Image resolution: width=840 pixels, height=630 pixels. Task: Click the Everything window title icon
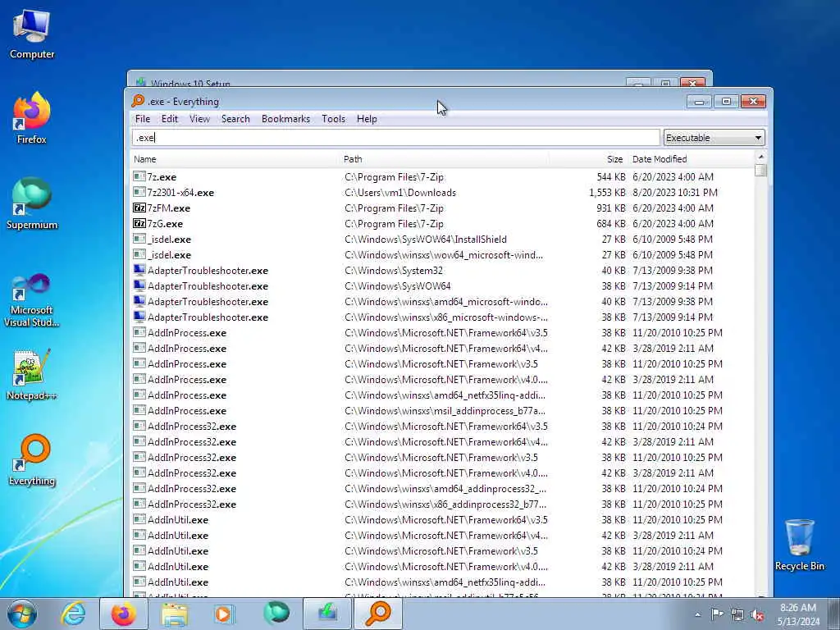[x=138, y=101]
